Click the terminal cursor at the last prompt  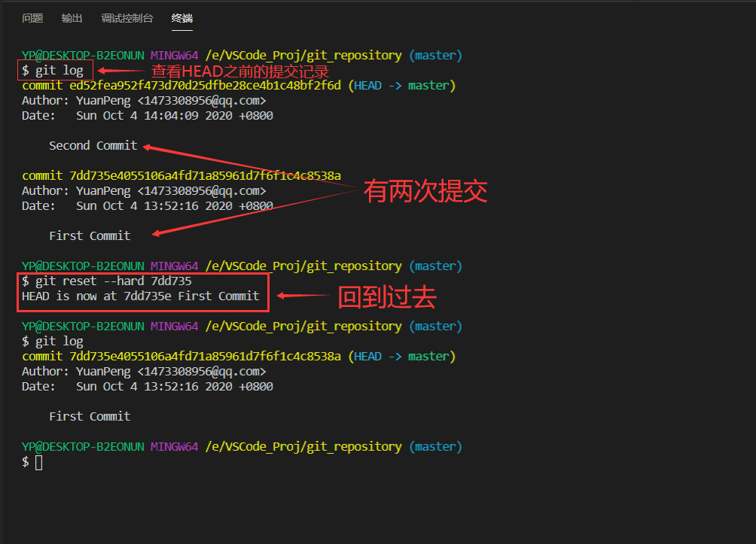(x=38, y=462)
